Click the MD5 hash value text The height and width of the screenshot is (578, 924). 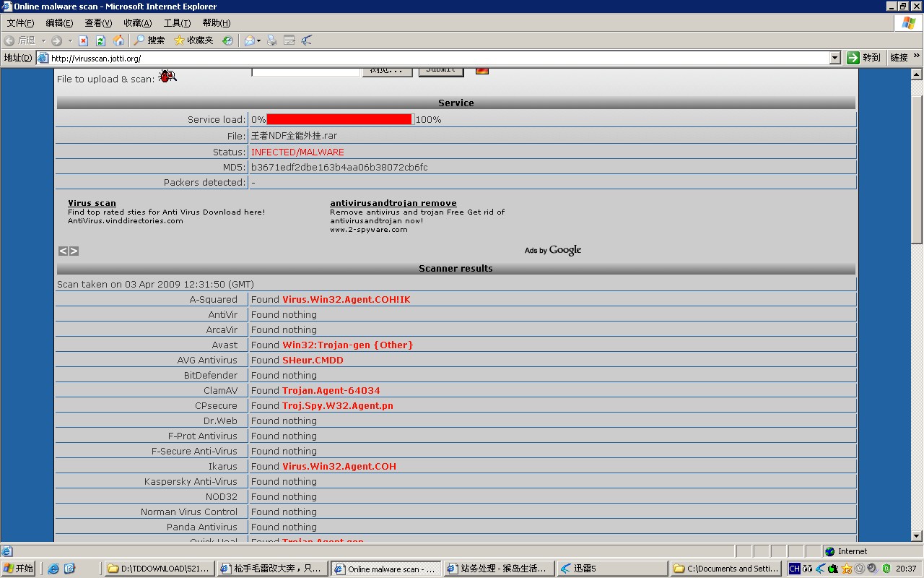(339, 167)
